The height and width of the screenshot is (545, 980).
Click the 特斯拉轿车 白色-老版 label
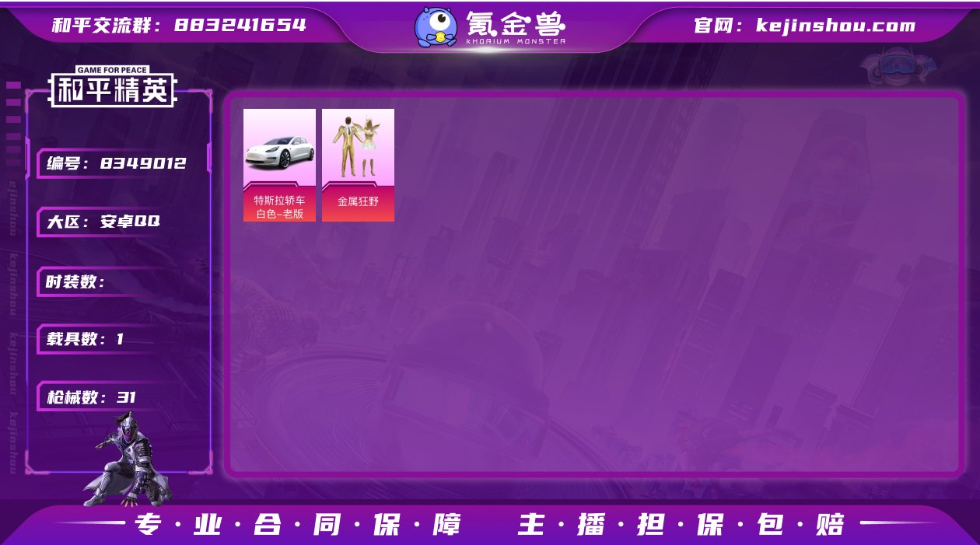coord(279,207)
